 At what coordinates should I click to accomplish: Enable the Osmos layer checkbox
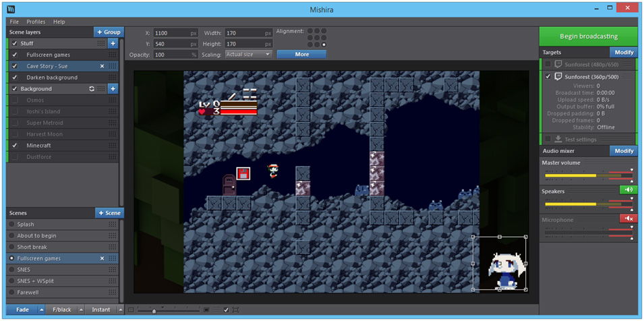pyautogui.click(x=15, y=100)
